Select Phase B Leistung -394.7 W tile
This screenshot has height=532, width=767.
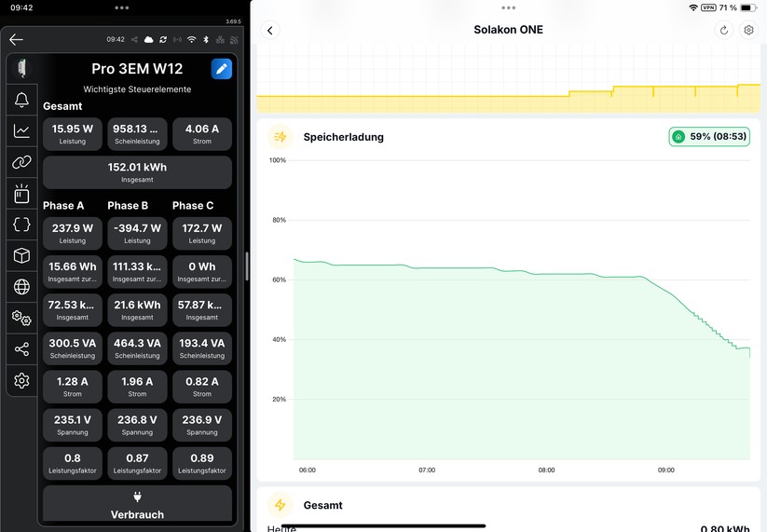click(x=137, y=233)
